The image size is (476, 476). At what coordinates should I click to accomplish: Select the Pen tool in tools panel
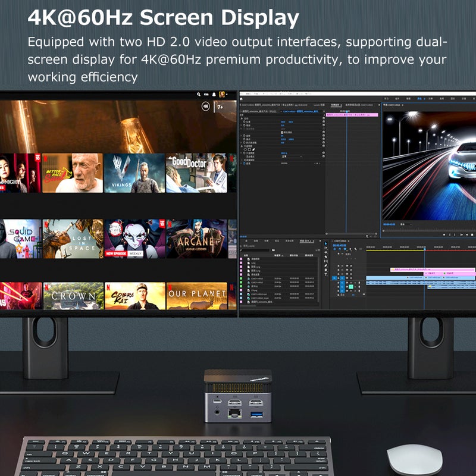325,265
